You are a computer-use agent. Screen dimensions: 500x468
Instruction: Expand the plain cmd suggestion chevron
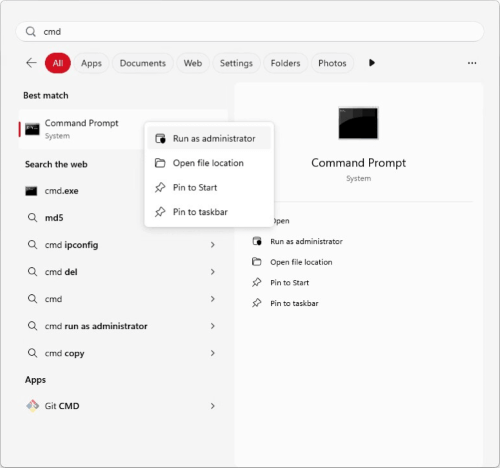tap(213, 299)
